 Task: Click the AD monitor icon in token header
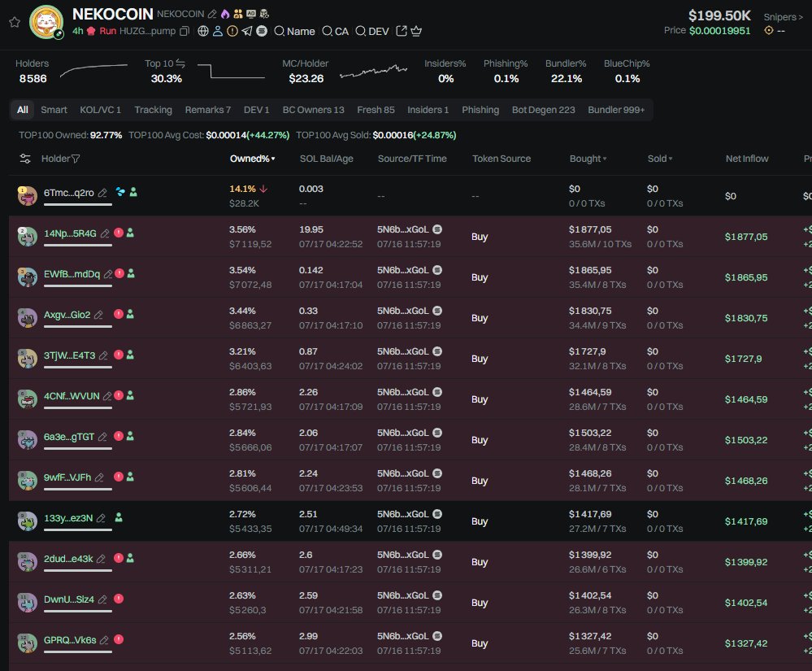pos(251,14)
